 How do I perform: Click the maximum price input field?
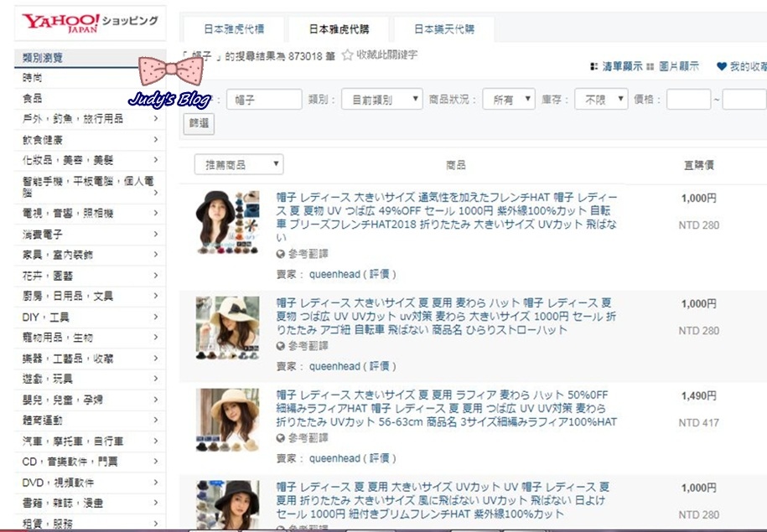744,99
